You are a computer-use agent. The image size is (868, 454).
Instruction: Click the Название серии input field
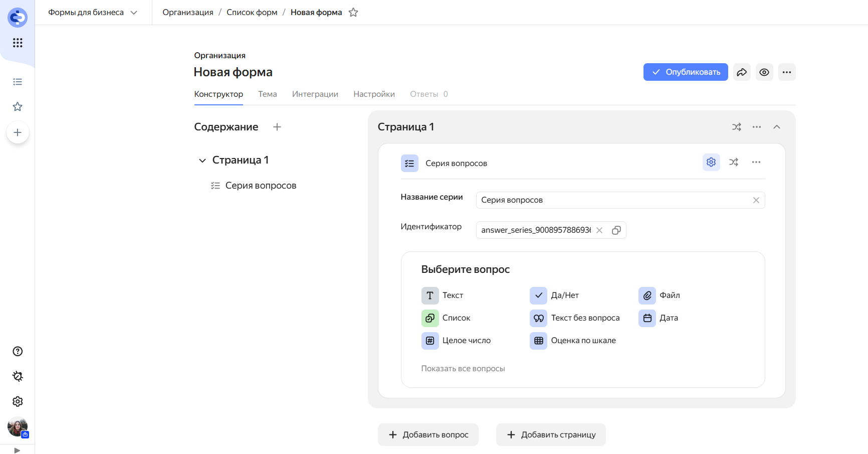click(x=614, y=200)
